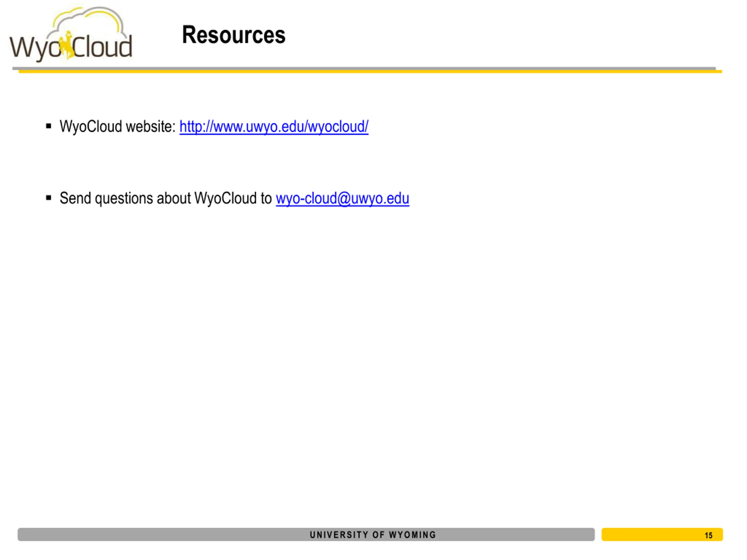747x560 pixels.
Task: Click the wyo-cloud@uwyo.edu email link
Action: pyautogui.click(x=343, y=199)
